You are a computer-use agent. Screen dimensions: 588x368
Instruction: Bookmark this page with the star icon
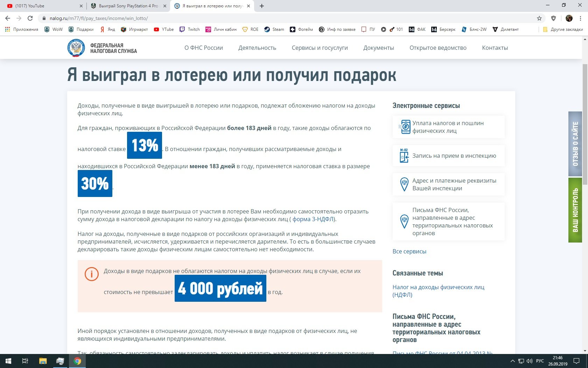point(539,18)
